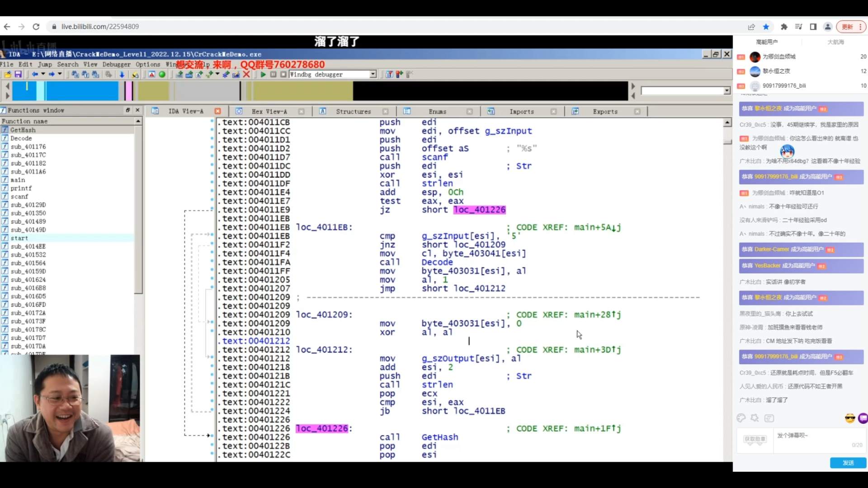Screen dimensions: 868x488
Task: Open the Search menu in IDA
Action: tap(68, 65)
